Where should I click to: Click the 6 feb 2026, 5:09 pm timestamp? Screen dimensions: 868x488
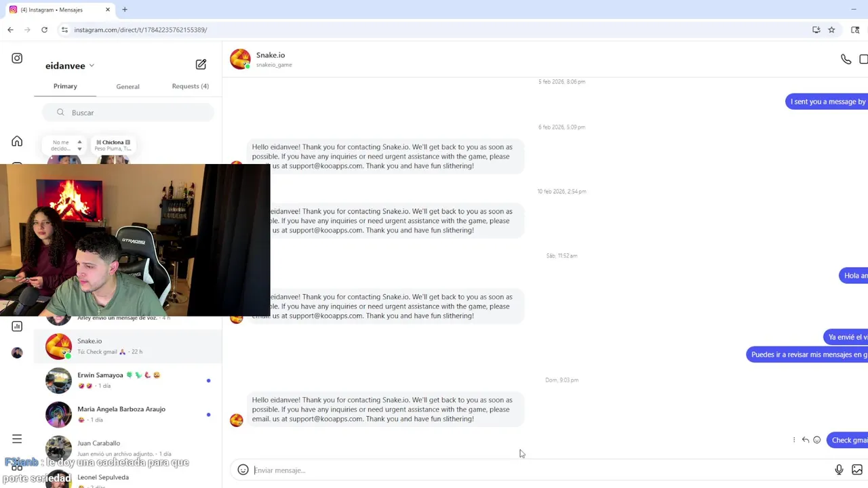point(561,127)
